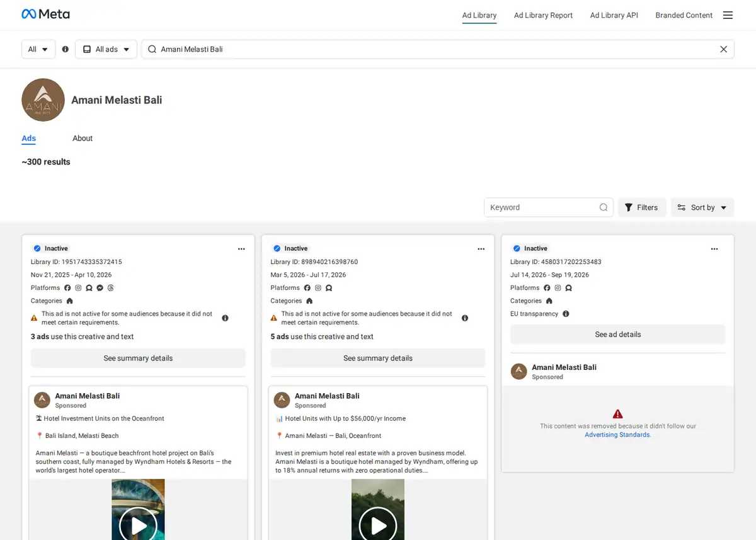
Task: Click advertiser name in the removed-content ad
Action: click(x=564, y=367)
